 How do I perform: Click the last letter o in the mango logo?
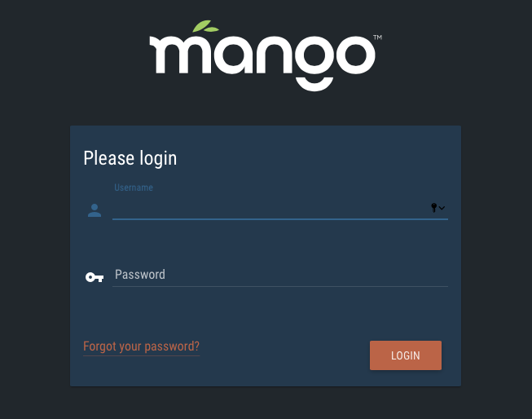click(x=355, y=55)
